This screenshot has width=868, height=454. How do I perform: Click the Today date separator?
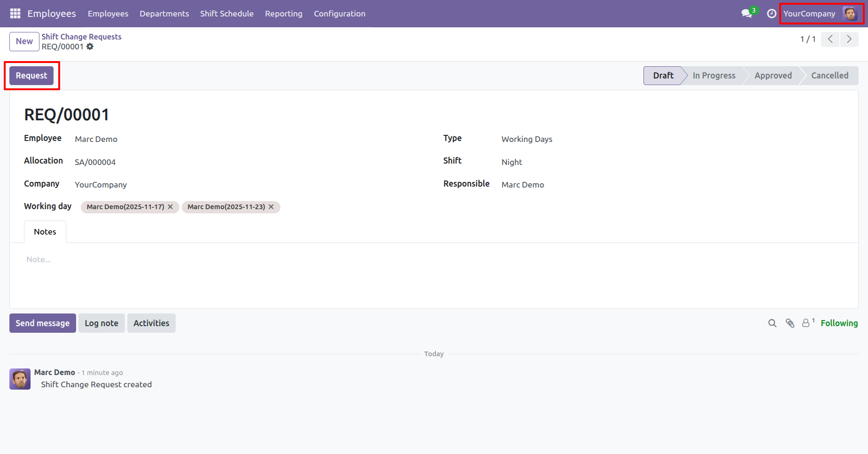click(x=434, y=354)
